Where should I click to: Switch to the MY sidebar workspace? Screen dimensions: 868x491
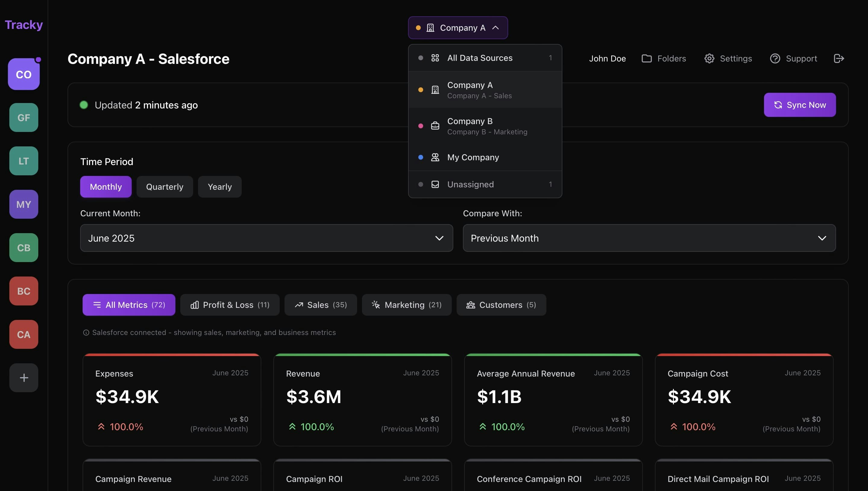24,204
